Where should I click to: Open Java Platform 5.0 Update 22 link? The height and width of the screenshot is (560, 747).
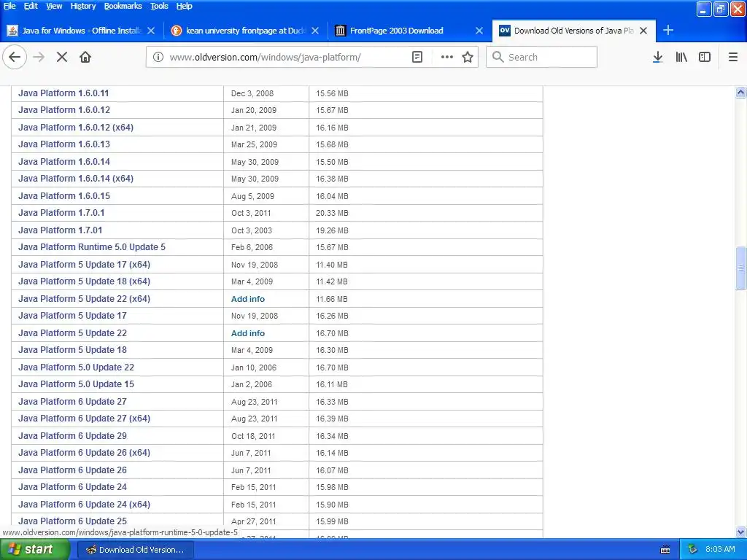(76, 367)
